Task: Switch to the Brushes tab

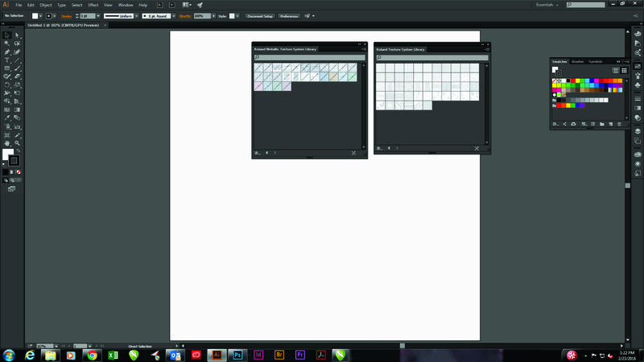Action: (x=578, y=62)
